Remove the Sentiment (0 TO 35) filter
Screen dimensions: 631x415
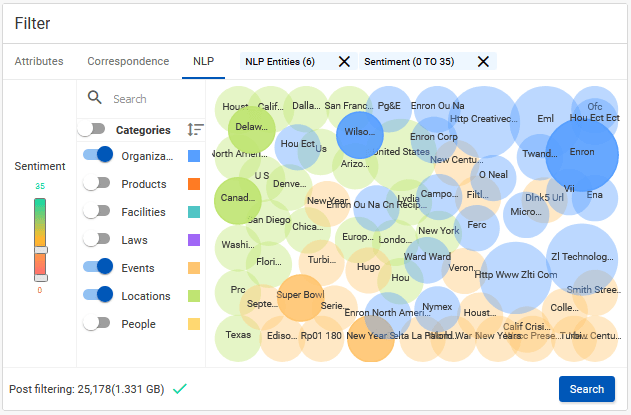pyautogui.click(x=483, y=62)
